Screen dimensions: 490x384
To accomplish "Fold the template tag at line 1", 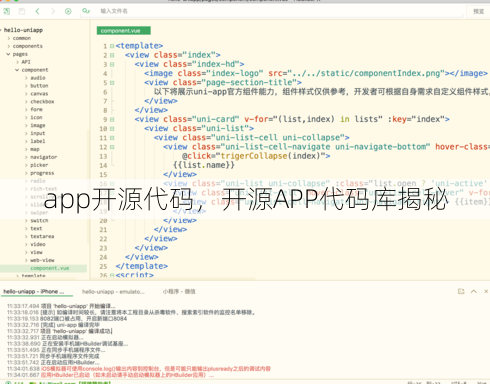I will tap(112, 46).
